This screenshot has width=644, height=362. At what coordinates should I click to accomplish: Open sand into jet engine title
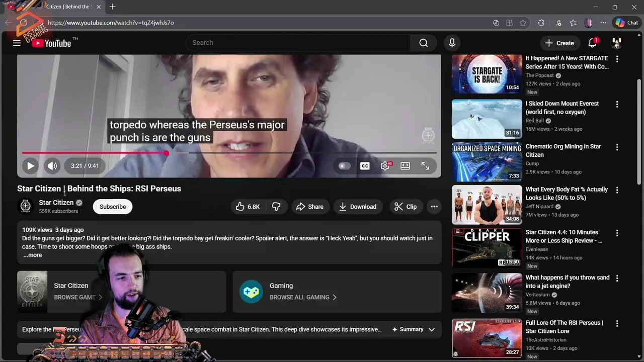click(568, 282)
